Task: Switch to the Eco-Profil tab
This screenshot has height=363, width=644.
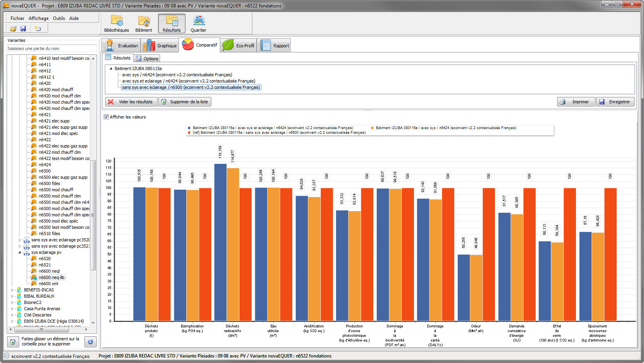Action: (x=238, y=45)
